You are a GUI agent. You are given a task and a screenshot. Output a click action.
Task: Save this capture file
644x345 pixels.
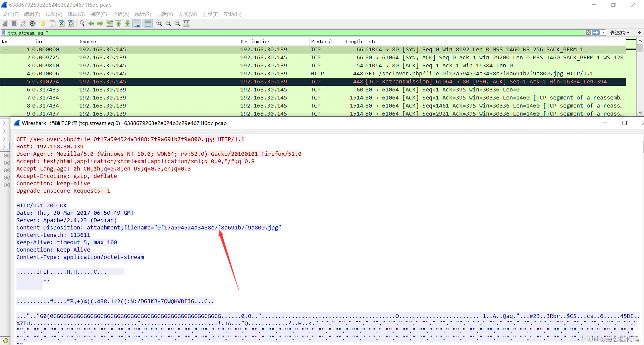point(53,23)
